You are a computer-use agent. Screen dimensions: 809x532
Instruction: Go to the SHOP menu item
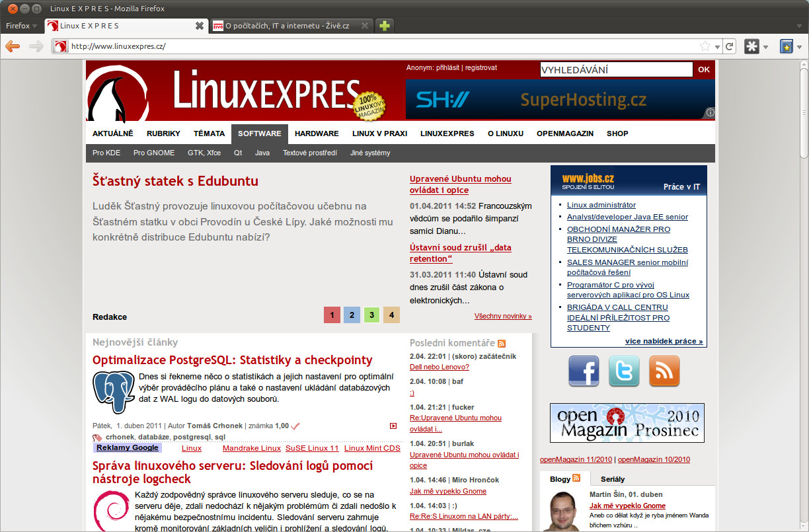pos(617,133)
